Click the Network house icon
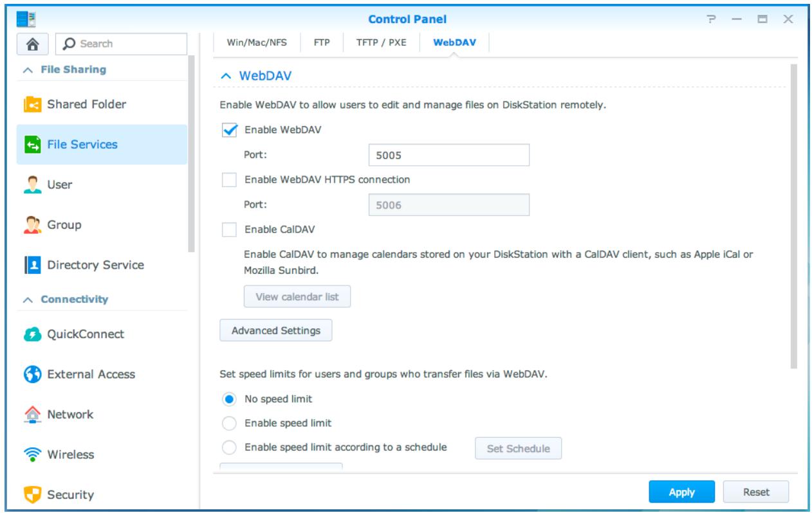Image resolution: width=812 pixels, height=513 pixels. point(32,415)
